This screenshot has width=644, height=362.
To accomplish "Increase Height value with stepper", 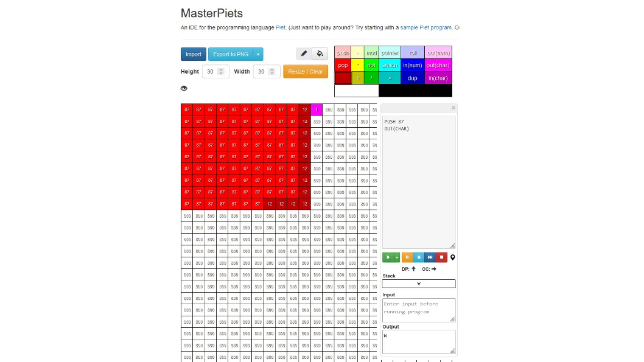I will [221, 69].
